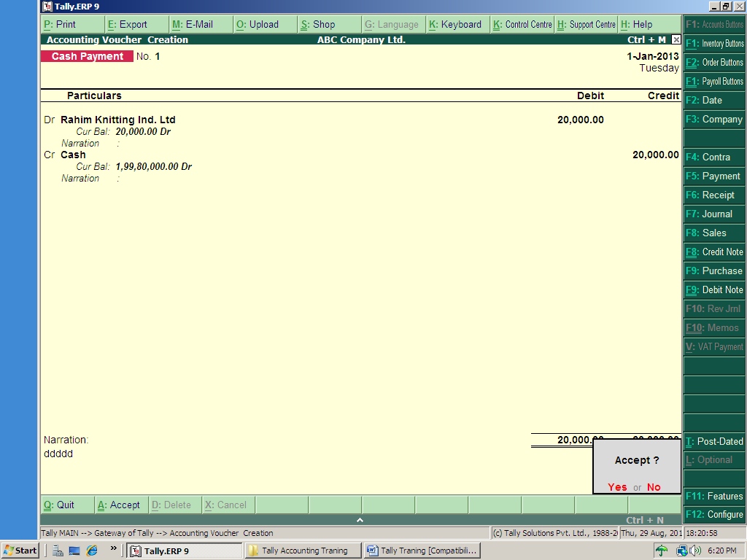Expand the bottom panel chevron arrow

(x=359, y=521)
